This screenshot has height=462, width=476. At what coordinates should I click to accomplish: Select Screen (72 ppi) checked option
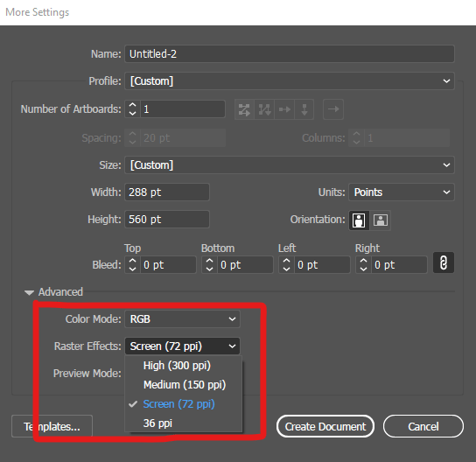[x=184, y=404]
